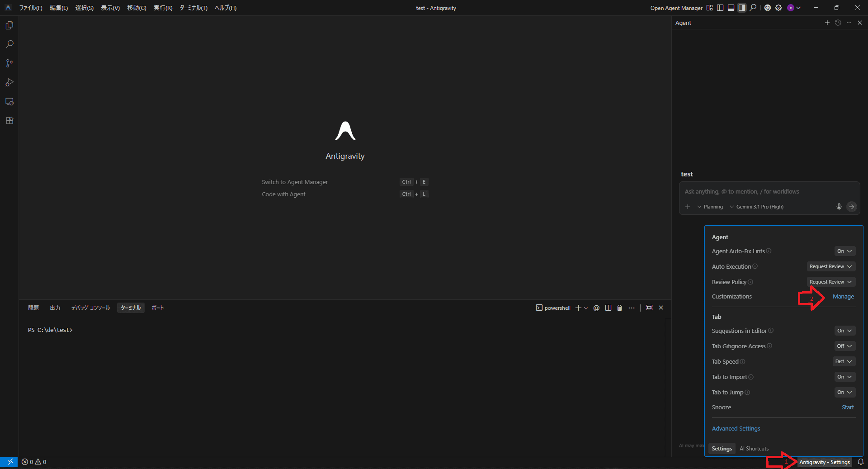
Task: Open the Extensions view
Action: coord(9,121)
